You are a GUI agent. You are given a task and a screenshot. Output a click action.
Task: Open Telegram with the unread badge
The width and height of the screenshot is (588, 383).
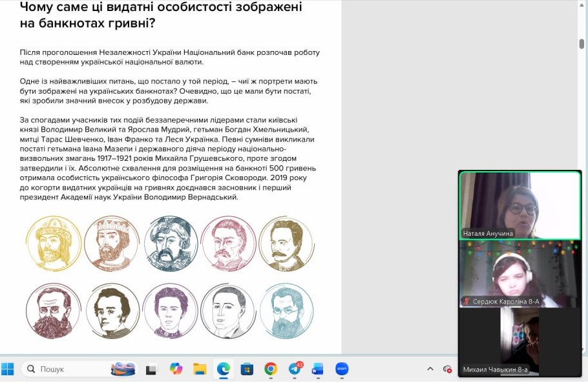295,369
